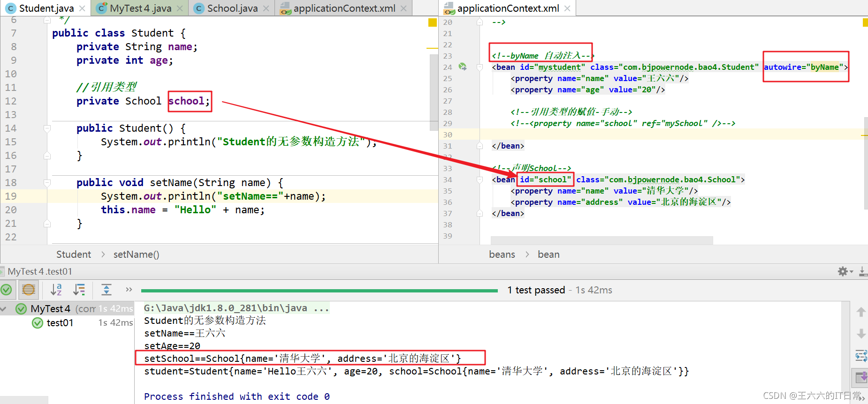Screen dimensions: 868x404
Task: Click 'private int age;' code line
Action: [125, 60]
